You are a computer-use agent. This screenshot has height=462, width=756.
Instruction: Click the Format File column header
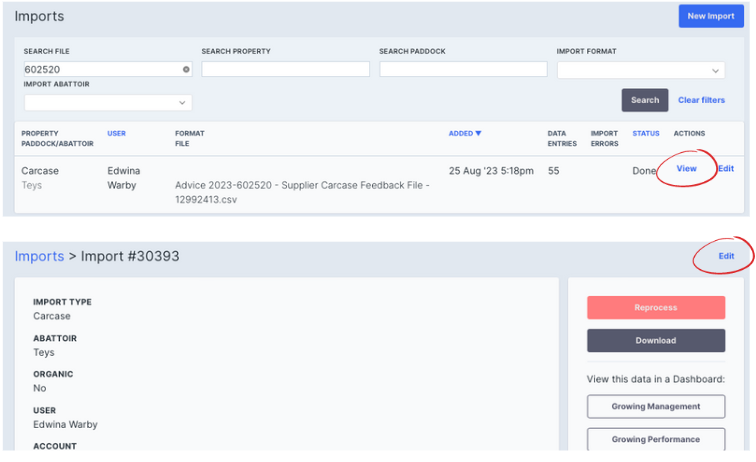pos(189,138)
